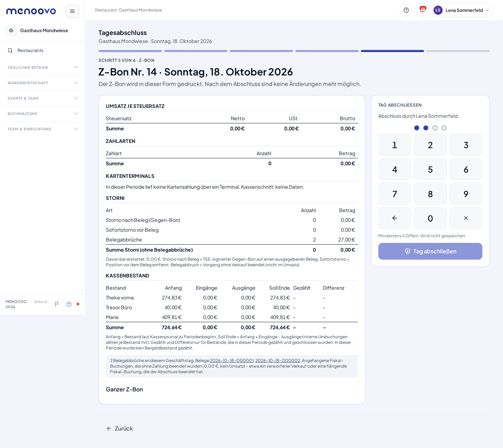Screen dimensions: 503x448
Task: Go back with the Zurück button
Action: [x=120, y=429]
